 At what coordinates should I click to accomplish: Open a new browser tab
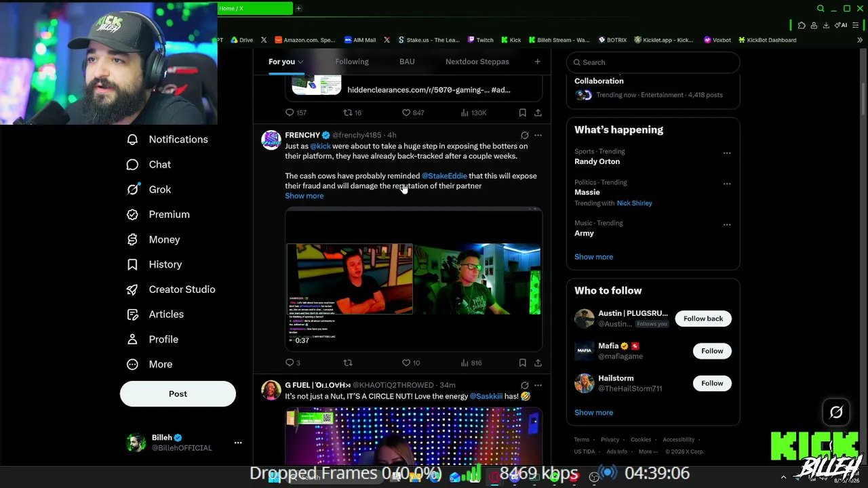point(298,9)
